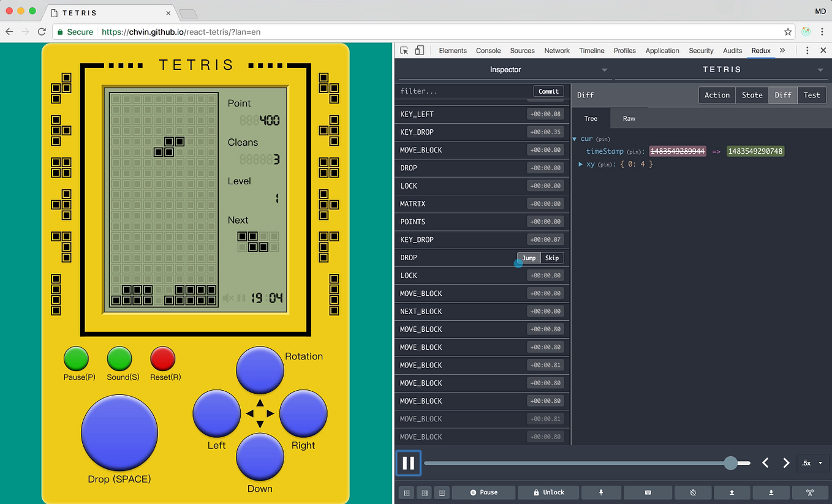Pause recording with the Pause button
Image resolution: width=832 pixels, height=504 pixels.
point(483,492)
